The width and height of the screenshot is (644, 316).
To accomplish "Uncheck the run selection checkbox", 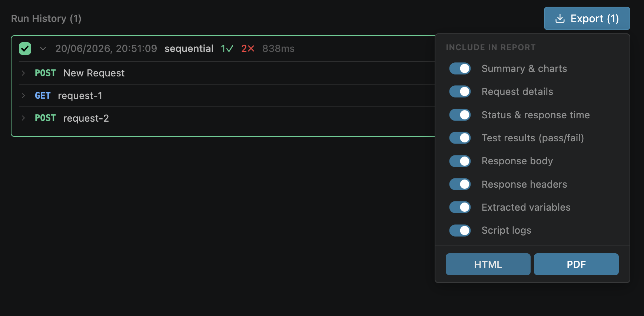I will (25, 49).
